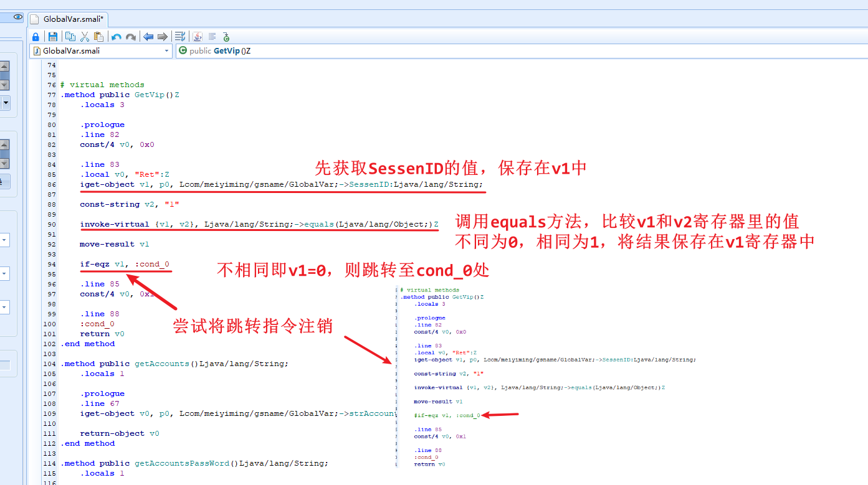Click the eye icon above the left panel

[x=17, y=17]
